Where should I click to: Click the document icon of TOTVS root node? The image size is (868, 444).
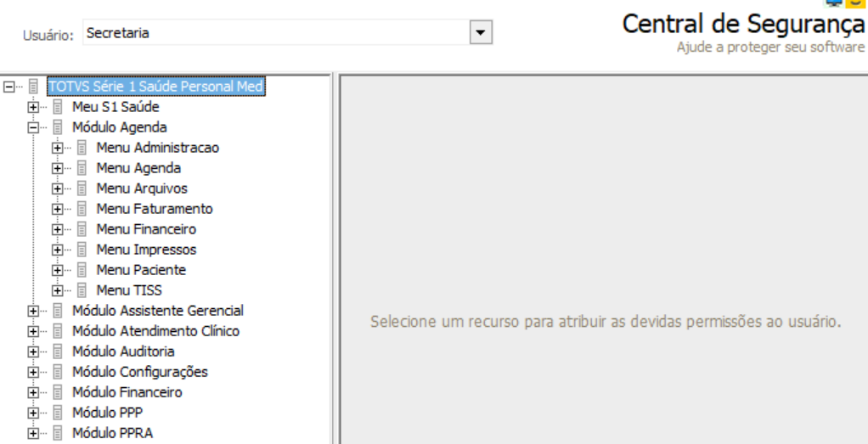[x=34, y=87]
